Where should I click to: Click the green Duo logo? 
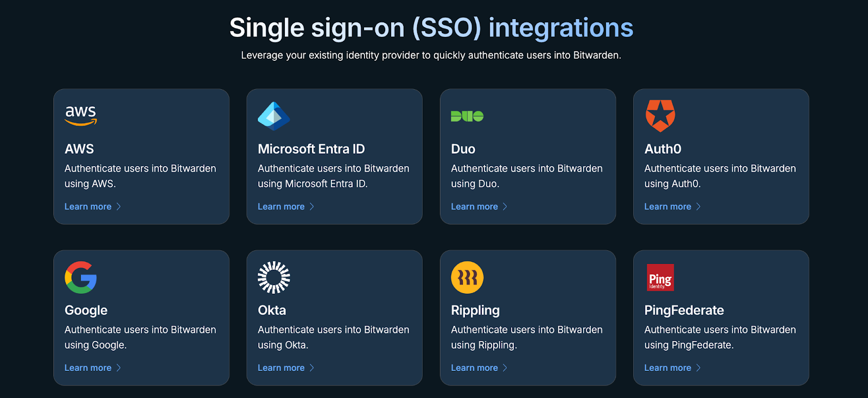click(x=467, y=115)
